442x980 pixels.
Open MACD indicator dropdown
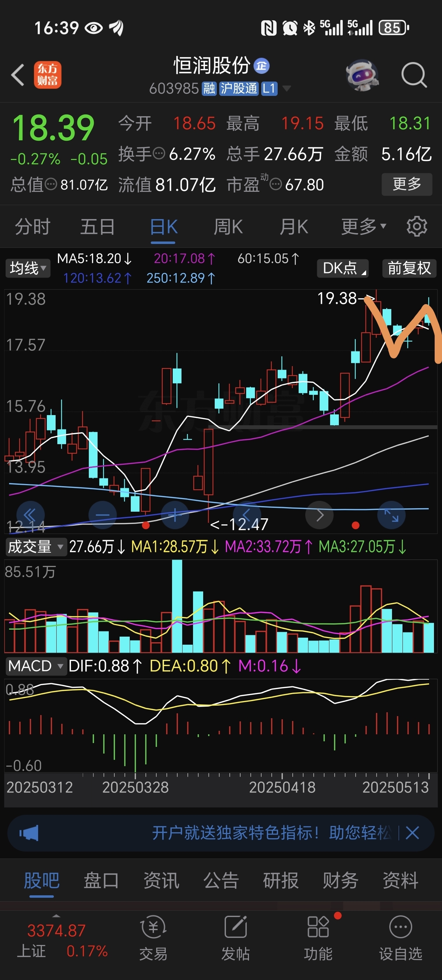tap(36, 666)
